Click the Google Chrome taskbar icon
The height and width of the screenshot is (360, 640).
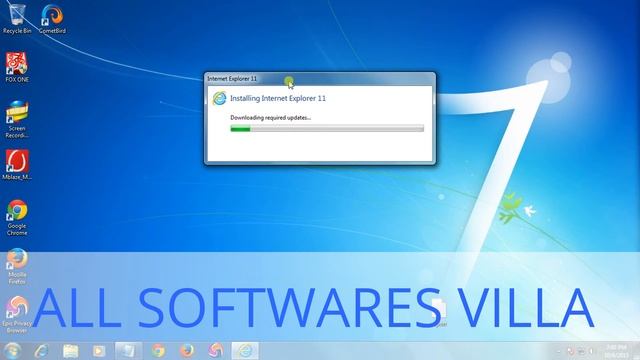[x=158, y=351]
